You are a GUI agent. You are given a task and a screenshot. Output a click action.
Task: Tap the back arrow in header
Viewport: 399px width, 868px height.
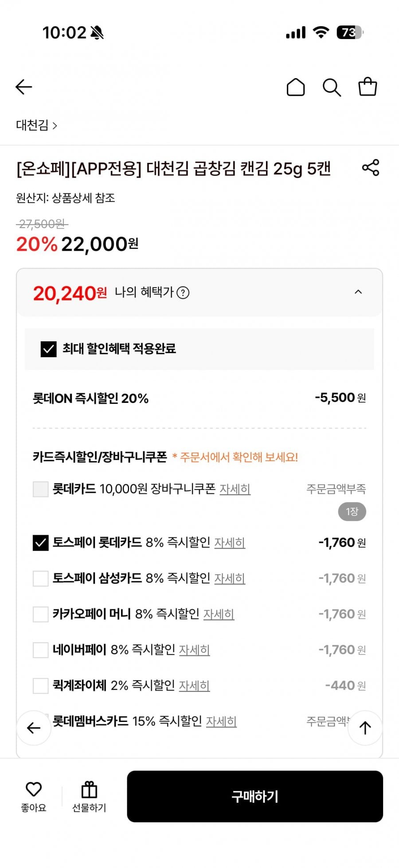click(24, 87)
